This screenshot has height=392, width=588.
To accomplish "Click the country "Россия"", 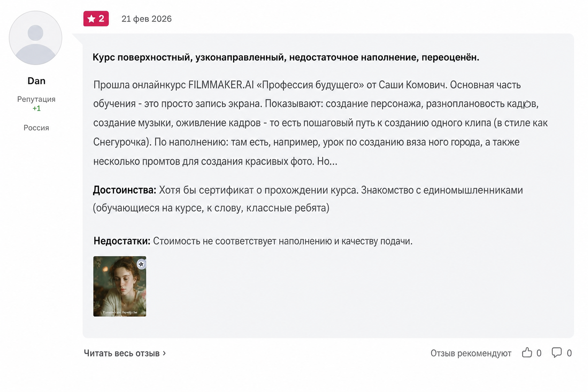I will (36, 128).
